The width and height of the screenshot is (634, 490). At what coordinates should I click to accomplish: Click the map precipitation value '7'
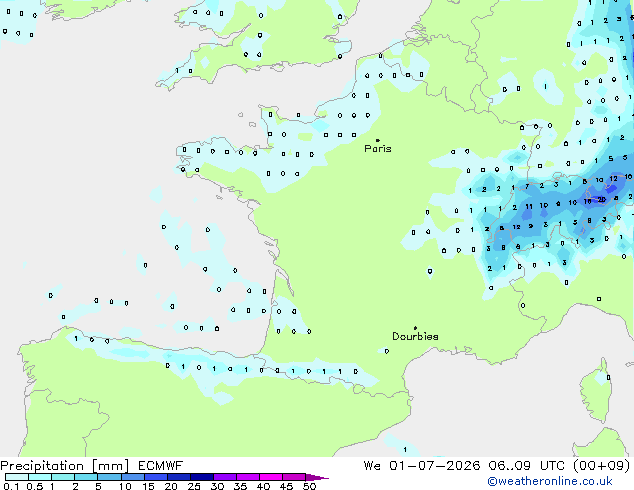(x=527, y=187)
